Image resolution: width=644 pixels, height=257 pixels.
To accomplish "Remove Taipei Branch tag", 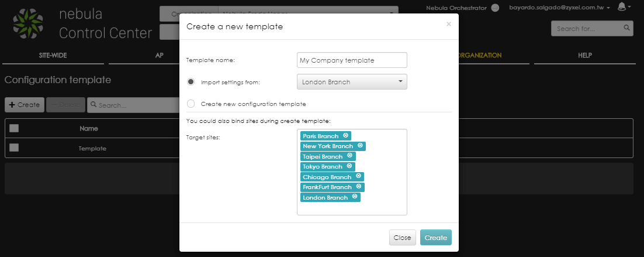I will (349, 156).
